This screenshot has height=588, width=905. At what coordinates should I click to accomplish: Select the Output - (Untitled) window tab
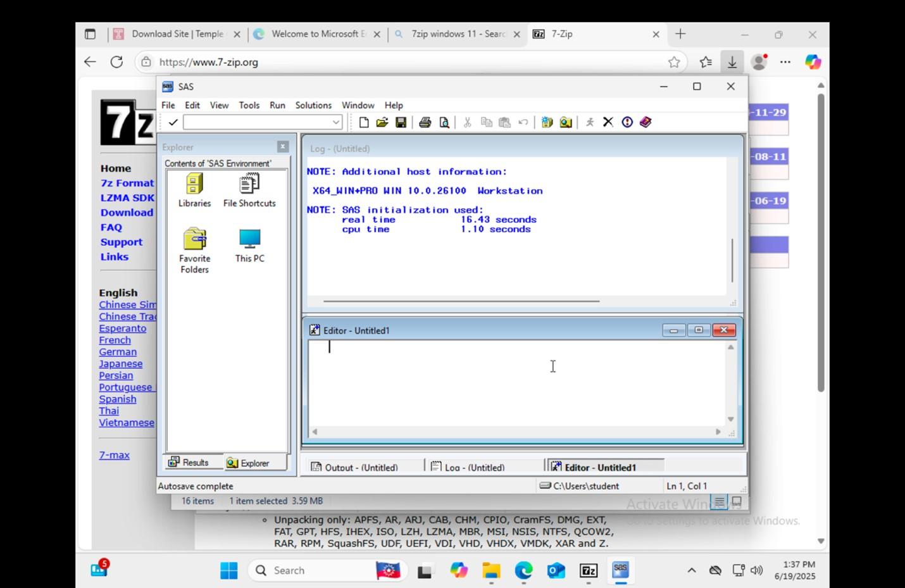coord(363,467)
